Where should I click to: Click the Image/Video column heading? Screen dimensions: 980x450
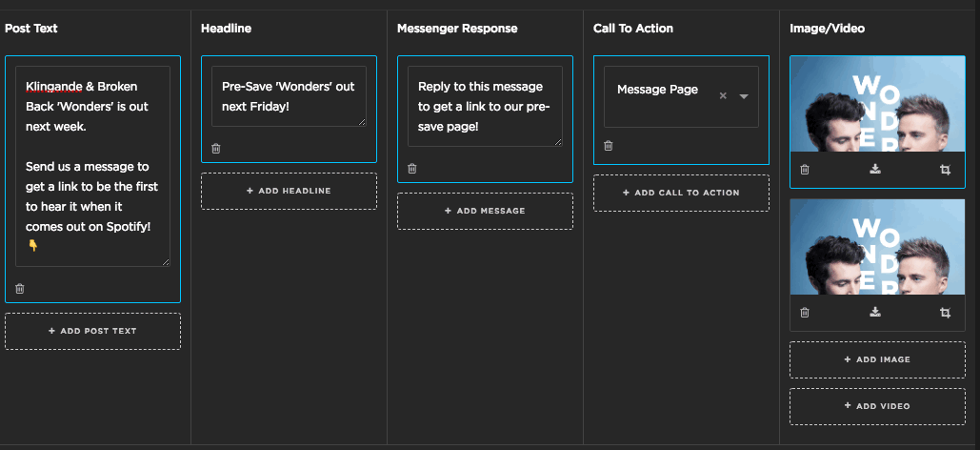point(828,29)
